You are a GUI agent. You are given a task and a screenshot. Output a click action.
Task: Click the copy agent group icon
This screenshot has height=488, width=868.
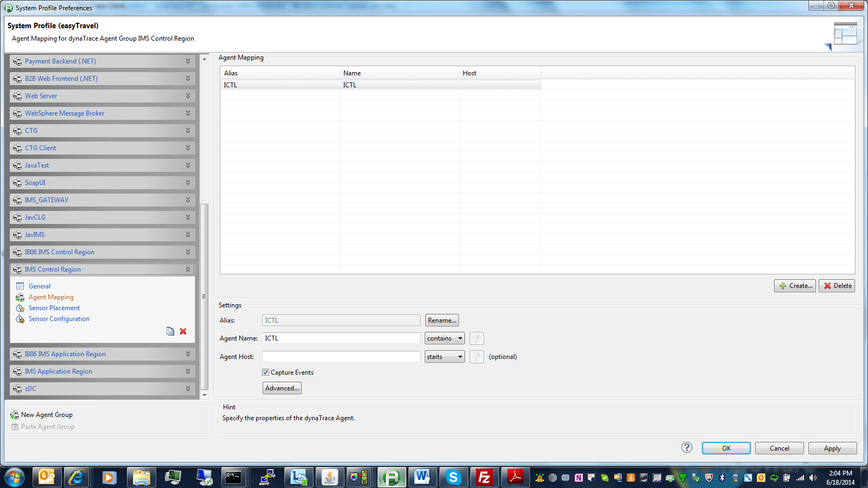click(170, 331)
